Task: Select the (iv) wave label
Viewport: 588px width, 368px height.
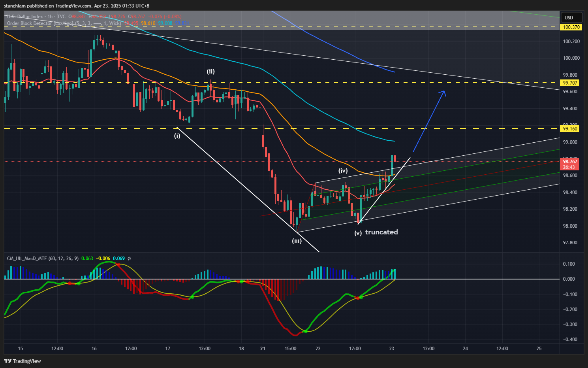Action: (343, 171)
